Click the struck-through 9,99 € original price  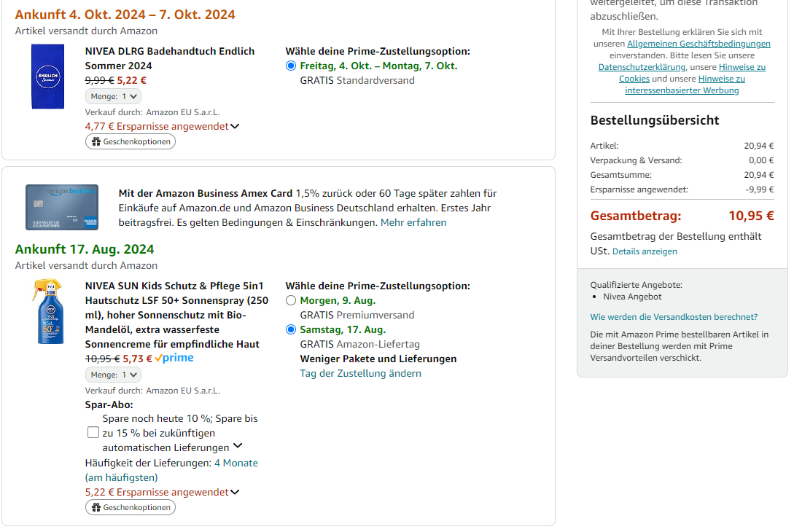(x=100, y=80)
